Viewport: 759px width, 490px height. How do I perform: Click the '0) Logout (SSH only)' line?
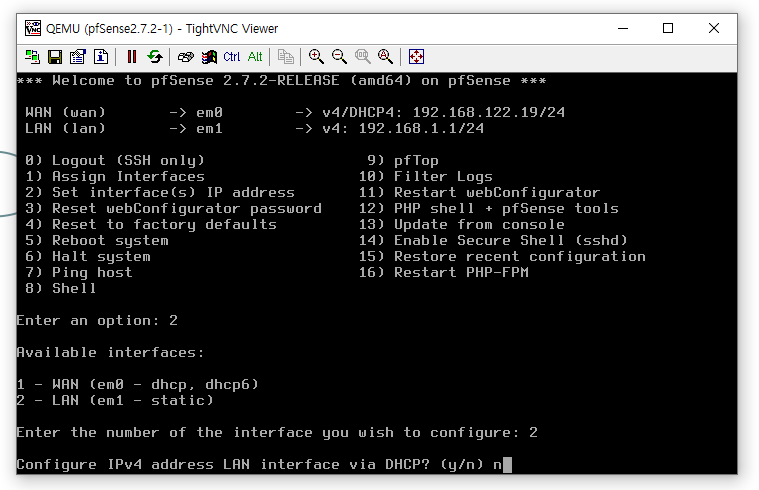point(115,160)
